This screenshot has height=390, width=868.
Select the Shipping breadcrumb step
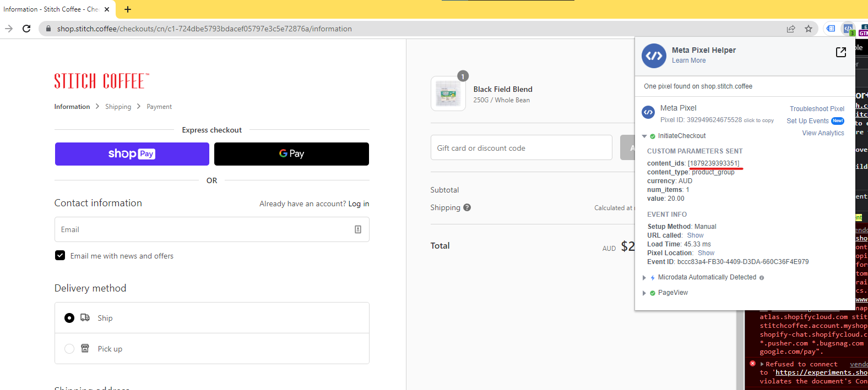click(x=118, y=107)
